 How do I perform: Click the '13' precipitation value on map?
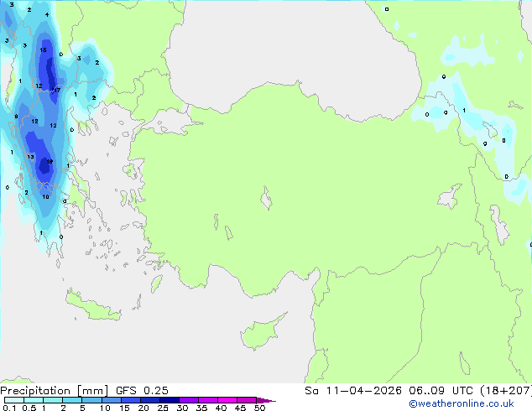pyautogui.click(x=30, y=157)
